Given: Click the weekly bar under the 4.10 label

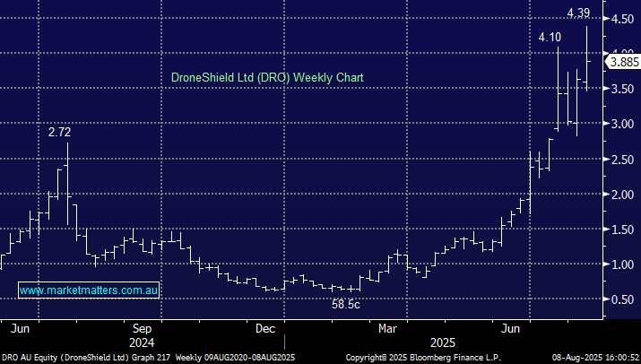Looking at the screenshot, I should (x=558, y=89).
